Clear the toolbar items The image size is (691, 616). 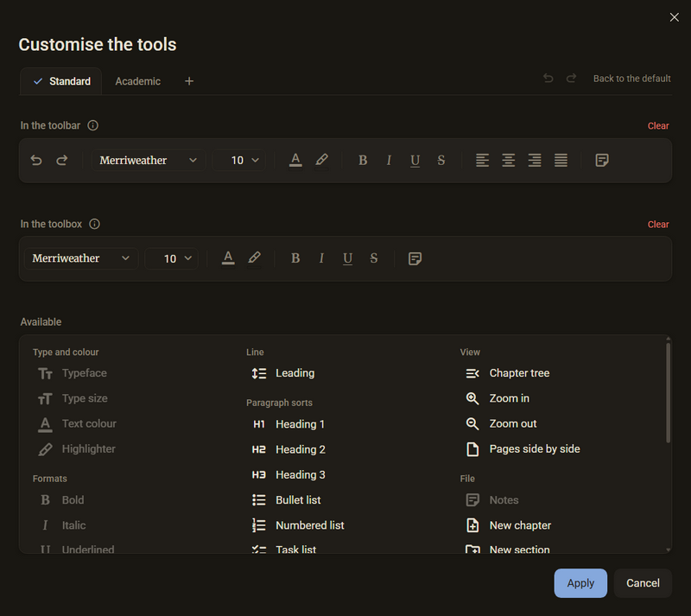pos(658,125)
